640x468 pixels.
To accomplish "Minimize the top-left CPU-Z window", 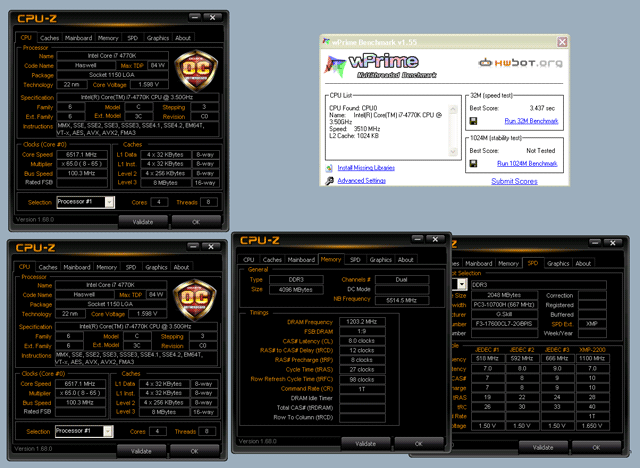I will [x=195, y=17].
